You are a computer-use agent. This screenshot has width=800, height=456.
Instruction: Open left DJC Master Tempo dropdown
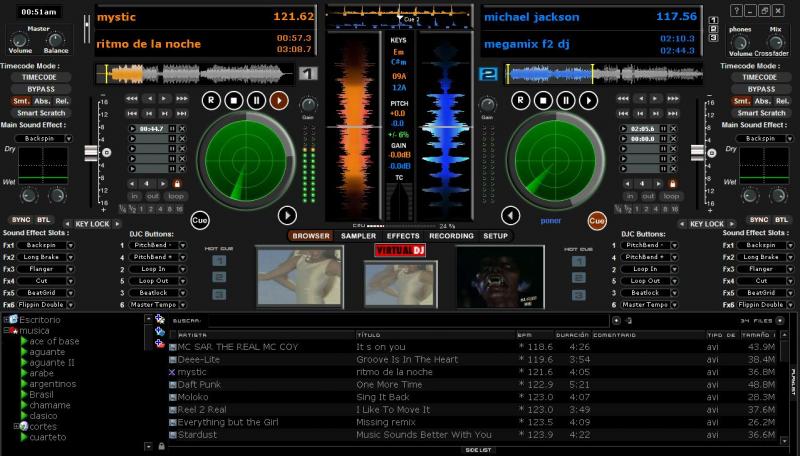[182, 305]
